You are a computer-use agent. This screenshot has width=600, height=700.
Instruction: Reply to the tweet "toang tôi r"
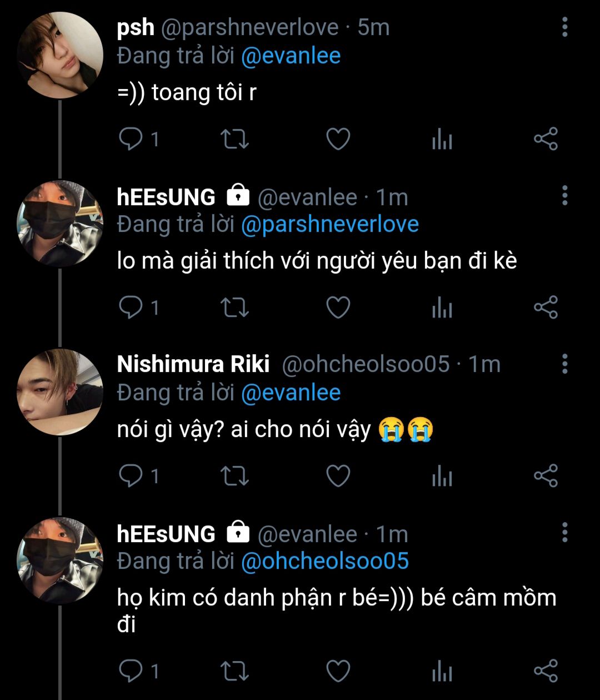131,139
